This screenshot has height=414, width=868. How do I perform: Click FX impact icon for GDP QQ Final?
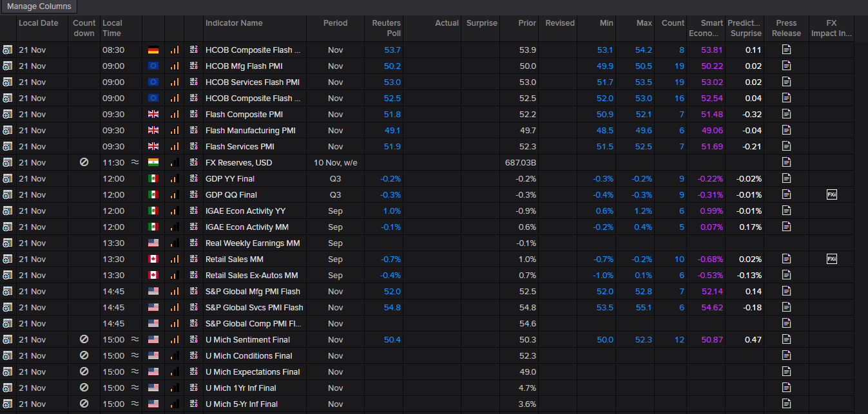pos(831,194)
